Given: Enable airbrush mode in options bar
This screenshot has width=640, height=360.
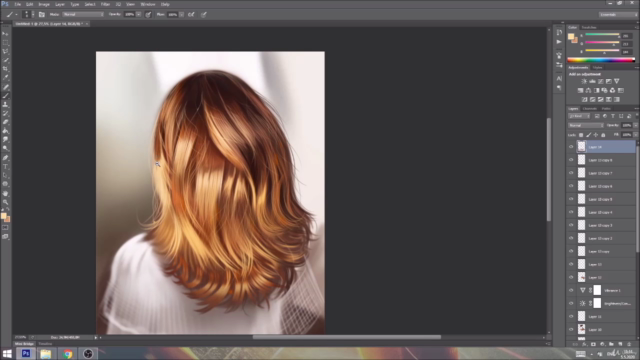Looking at the screenshot, I should 191,14.
